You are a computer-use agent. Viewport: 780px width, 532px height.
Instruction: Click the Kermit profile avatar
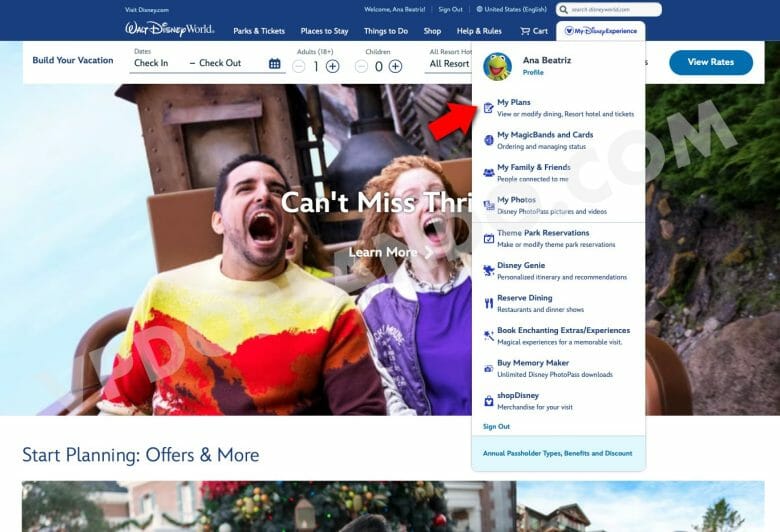pyautogui.click(x=497, y=66)
